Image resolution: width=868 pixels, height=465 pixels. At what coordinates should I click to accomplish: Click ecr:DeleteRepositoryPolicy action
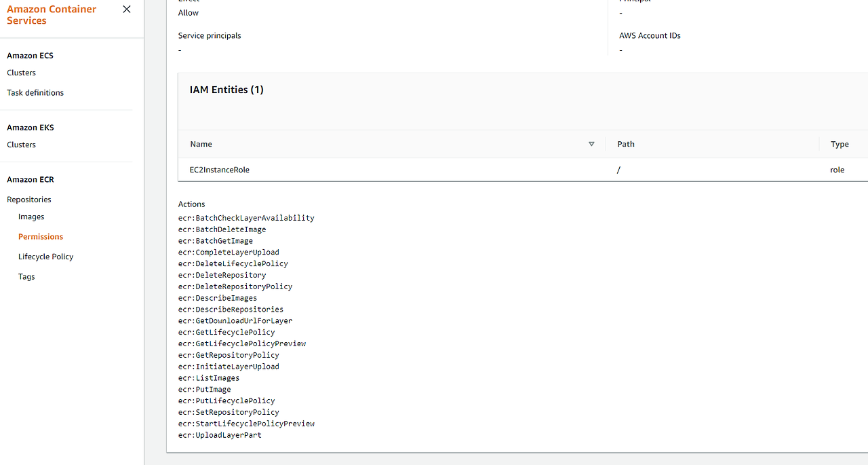[235, 286]
